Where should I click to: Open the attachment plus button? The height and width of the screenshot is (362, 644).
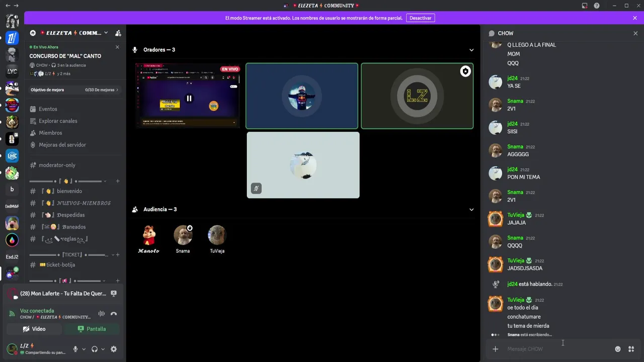pos(496,349)
